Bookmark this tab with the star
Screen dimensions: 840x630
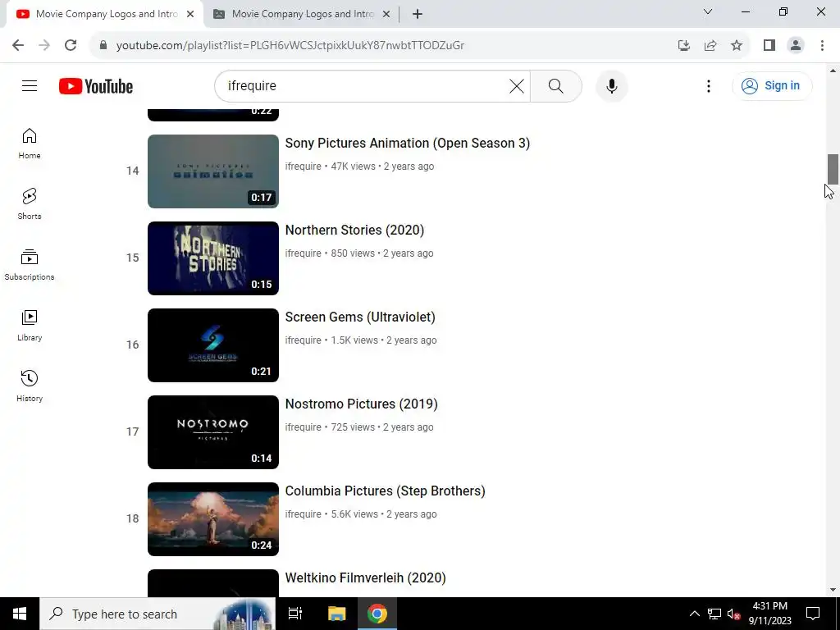(737, 45)
